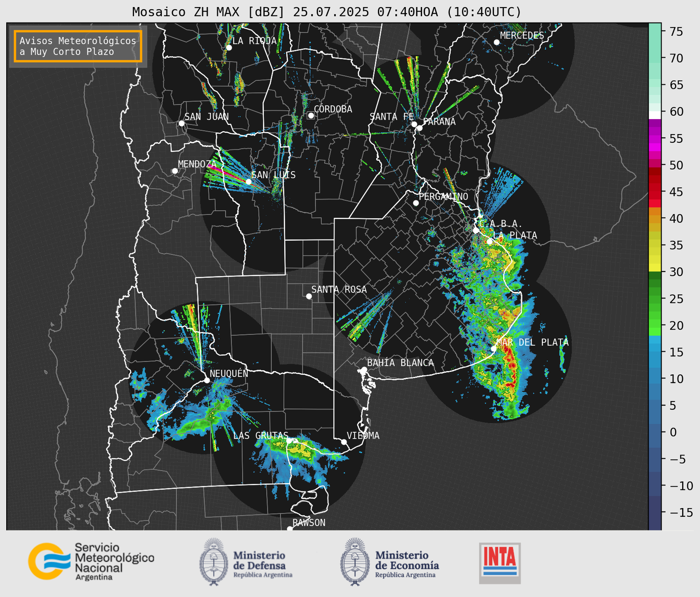Select the Santa Rosa city marker
The image size is (700, 597).
[x=309, y=296]
